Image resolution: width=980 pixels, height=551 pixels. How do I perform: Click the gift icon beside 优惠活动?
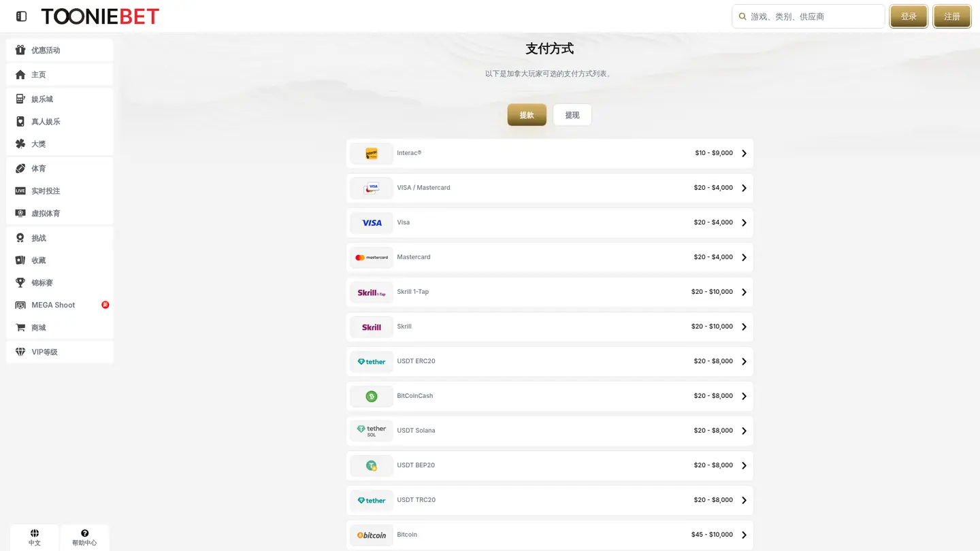coord(20,50)
